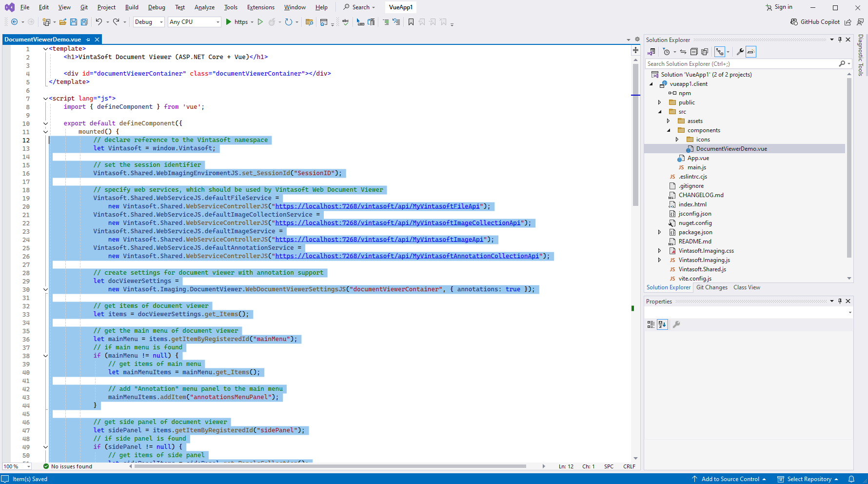
Task: Click the editor horizontal scrollbar
Action: pyautogui.click(x=330, y=466)
